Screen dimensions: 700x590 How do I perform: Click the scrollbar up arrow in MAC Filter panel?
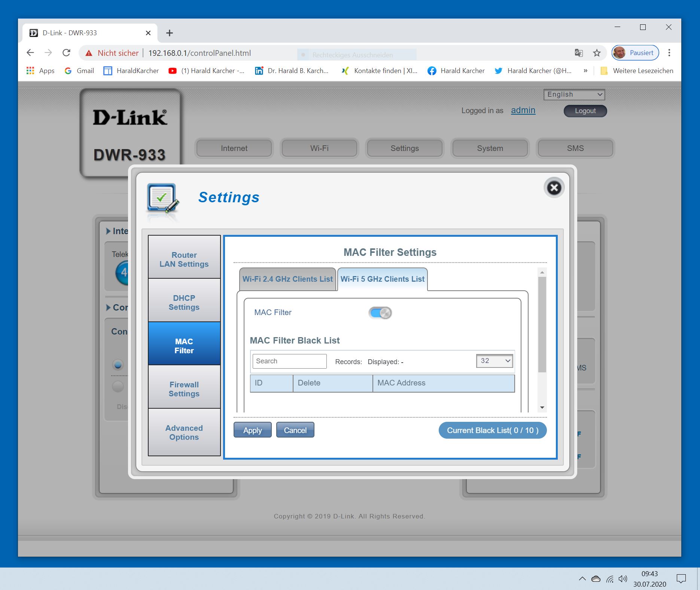[x=542, y=272]
